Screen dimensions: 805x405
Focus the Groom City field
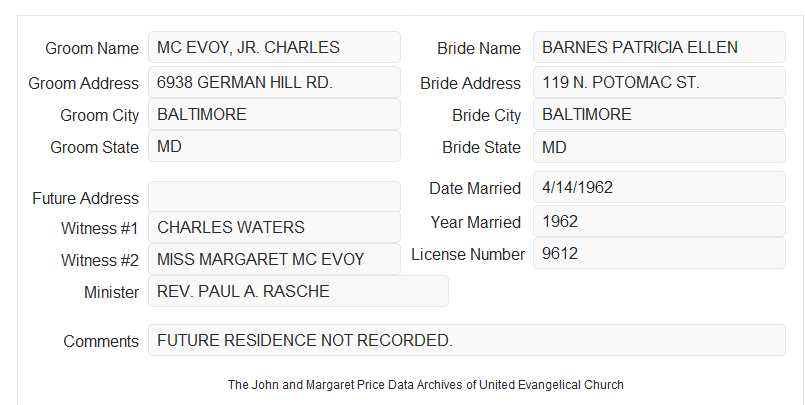(274, 114)
